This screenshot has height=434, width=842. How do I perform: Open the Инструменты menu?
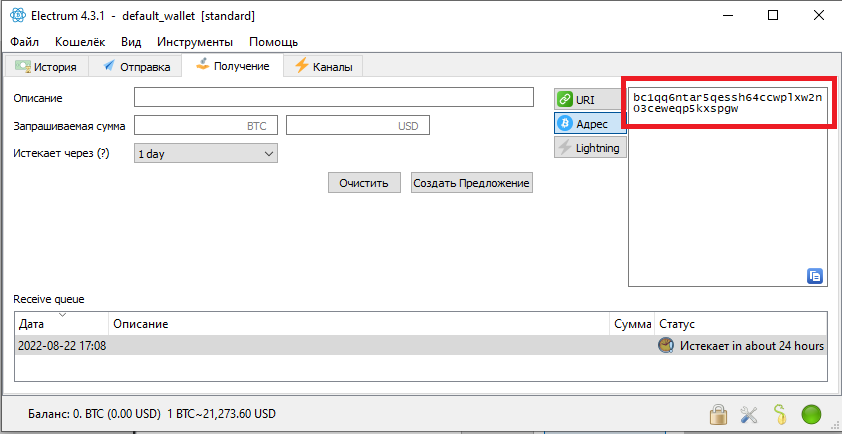point(195,42)
